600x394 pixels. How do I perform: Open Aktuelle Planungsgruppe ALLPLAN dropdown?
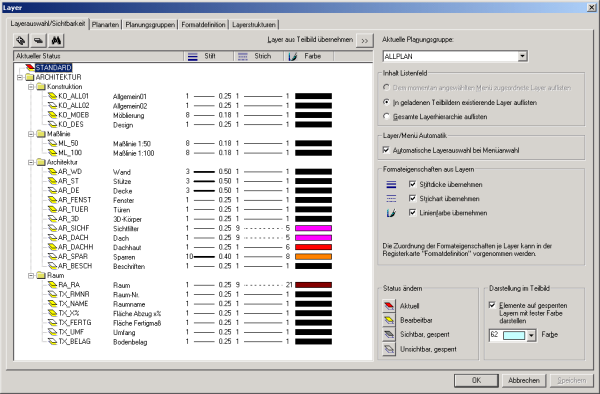pos(523,56)
